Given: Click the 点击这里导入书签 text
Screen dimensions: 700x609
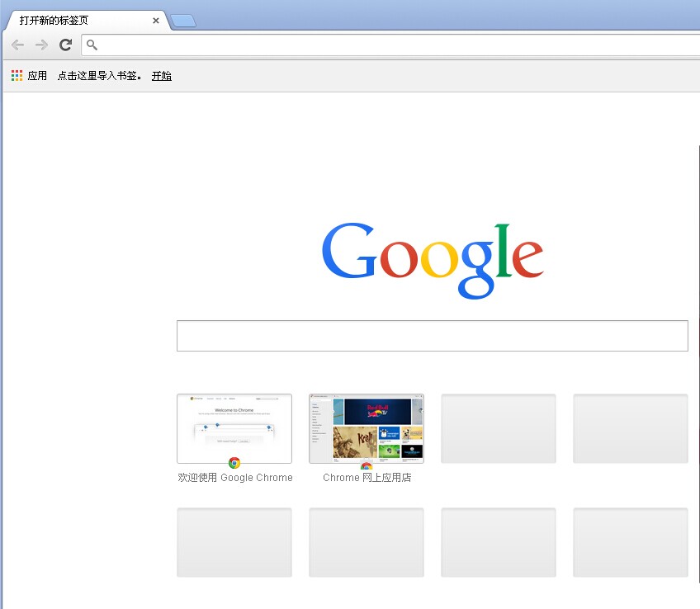Looking at the screenshot, I should tap(100, 76).
